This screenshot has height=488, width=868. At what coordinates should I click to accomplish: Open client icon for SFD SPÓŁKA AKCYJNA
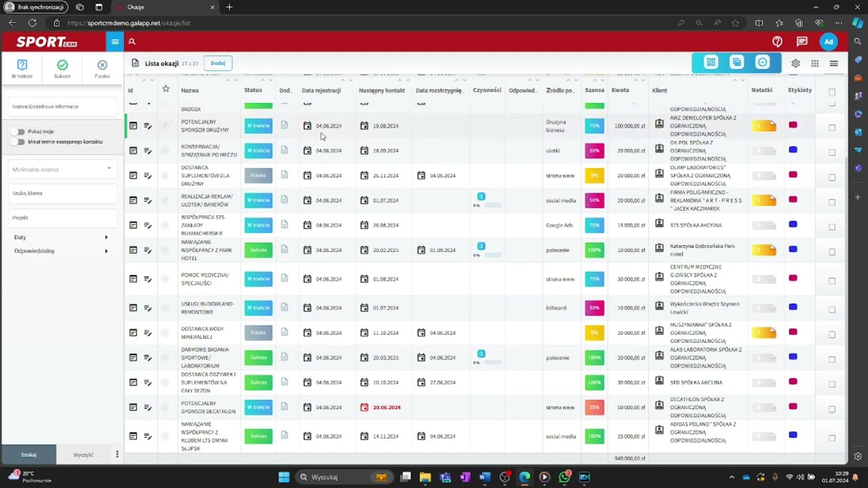(659, 380)
